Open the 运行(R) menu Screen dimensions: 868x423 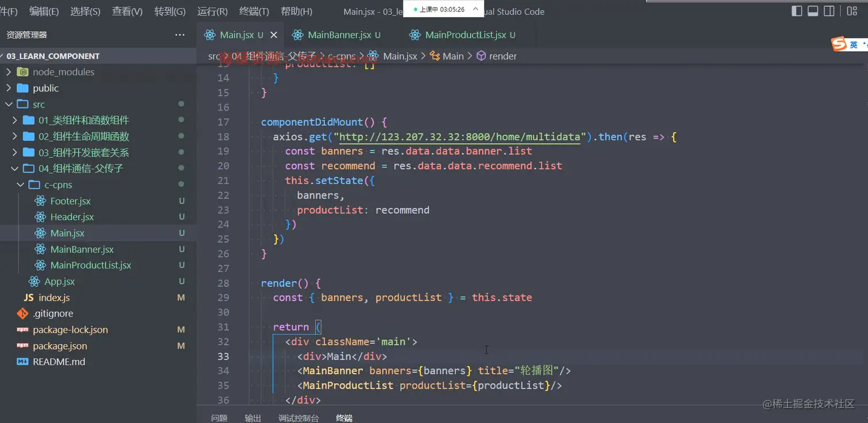click(x=212, y=11)
